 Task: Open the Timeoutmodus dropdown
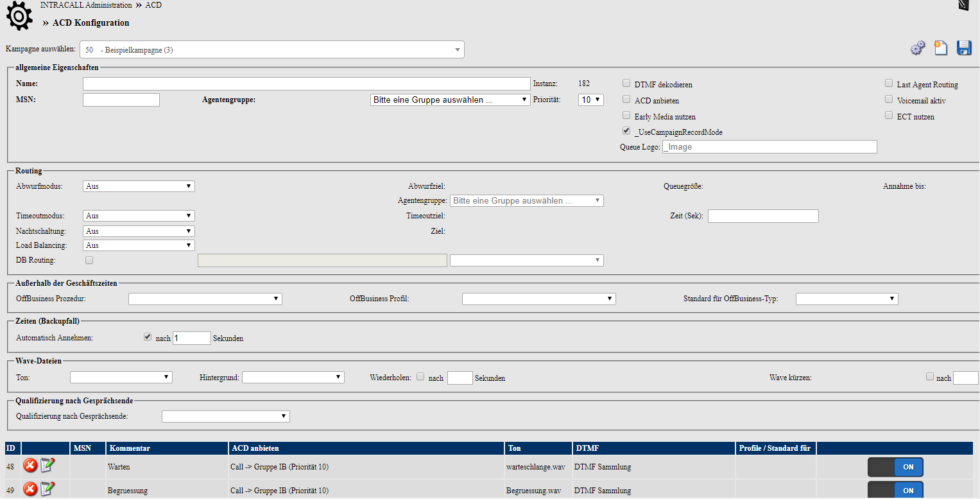pyautogui.click(x=139, y=216)
